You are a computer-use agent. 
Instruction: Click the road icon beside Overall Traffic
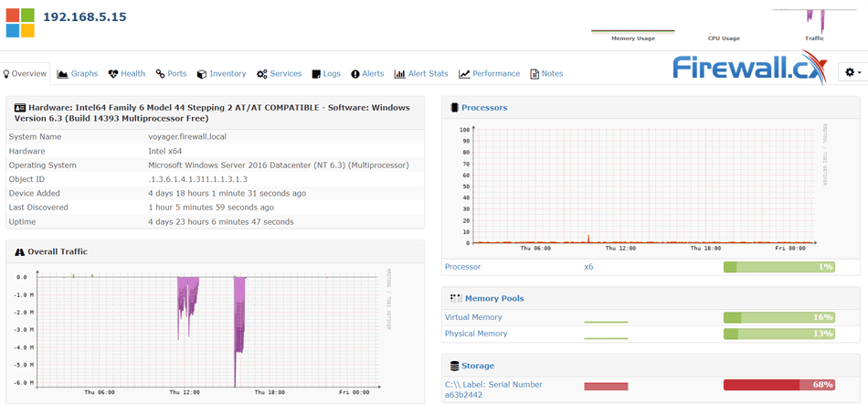pos(20,251)
